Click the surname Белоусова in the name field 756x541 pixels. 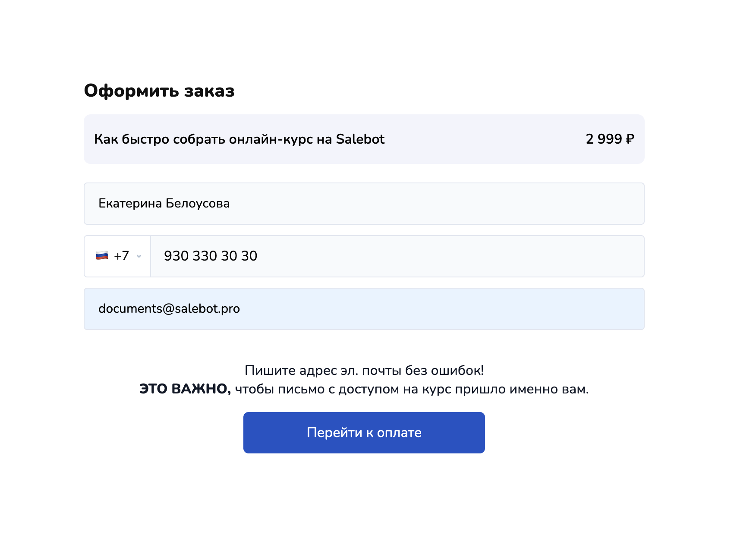[x=198, y=204]
